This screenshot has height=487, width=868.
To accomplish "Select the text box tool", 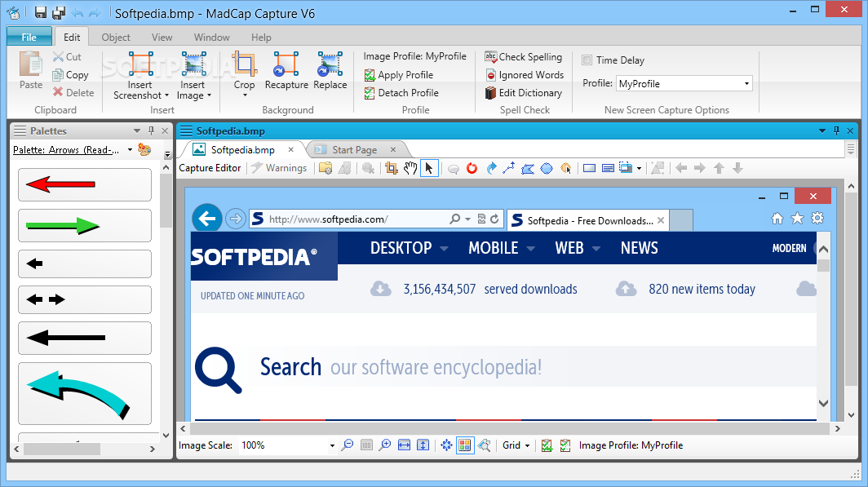I will pos(608,168).
